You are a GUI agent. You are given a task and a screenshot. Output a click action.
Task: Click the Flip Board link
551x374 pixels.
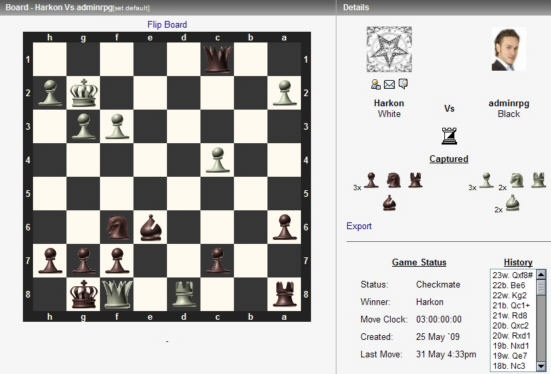point(167,25)
